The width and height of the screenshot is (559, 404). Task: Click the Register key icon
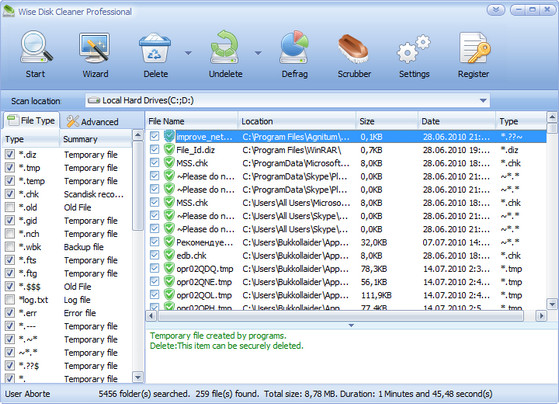[474, 48]
